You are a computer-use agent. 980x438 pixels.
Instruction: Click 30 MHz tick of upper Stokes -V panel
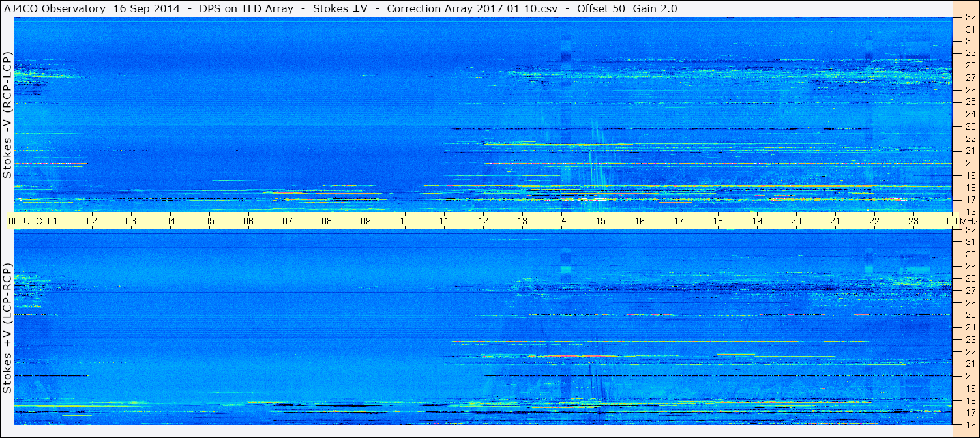970,41
